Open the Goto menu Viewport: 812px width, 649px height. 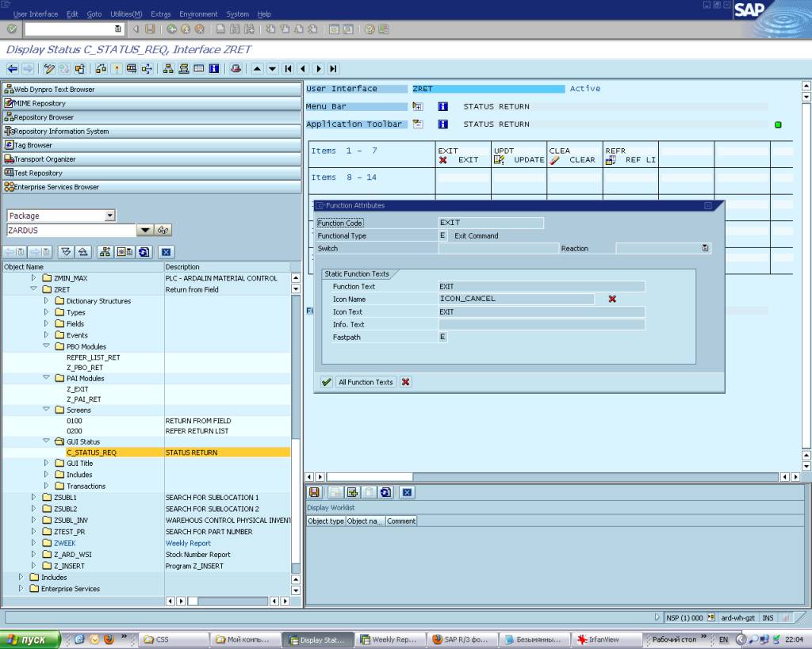tap(94, 14)
